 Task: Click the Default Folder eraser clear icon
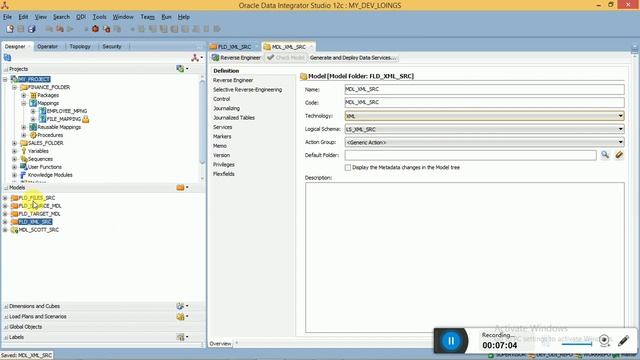pyautogui.click(x=619, y=155)
